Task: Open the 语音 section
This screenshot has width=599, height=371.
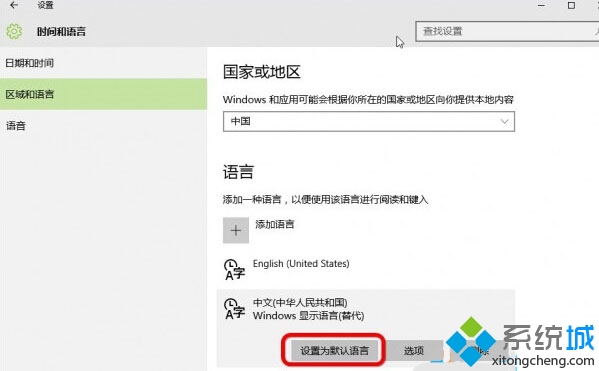Action: [x=104, y=126]
